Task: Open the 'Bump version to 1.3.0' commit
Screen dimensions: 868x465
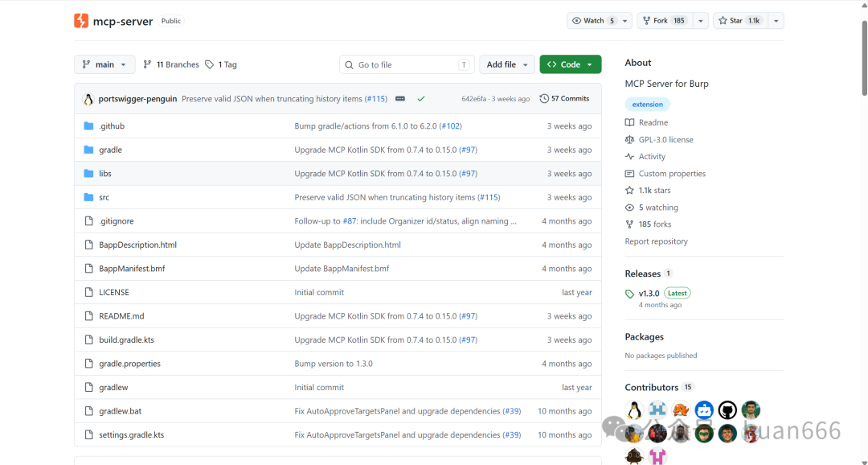Action: [334, 364]
